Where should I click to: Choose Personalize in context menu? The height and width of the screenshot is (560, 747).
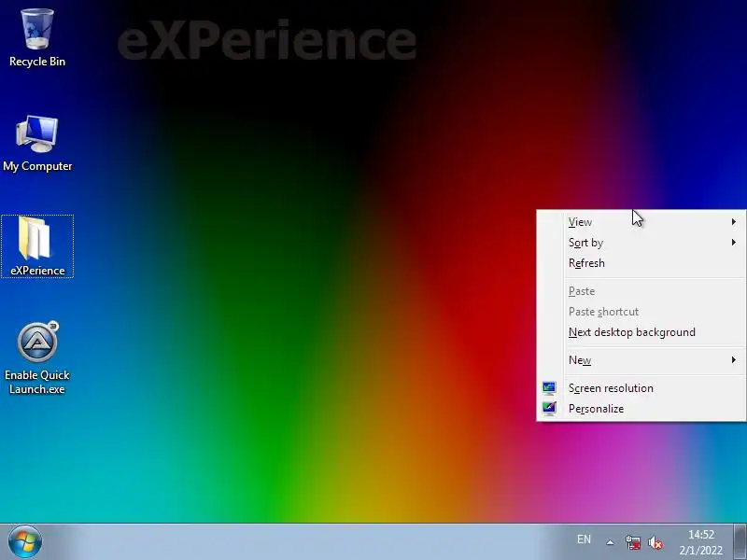pyautogui.click(x=641, y=409)
